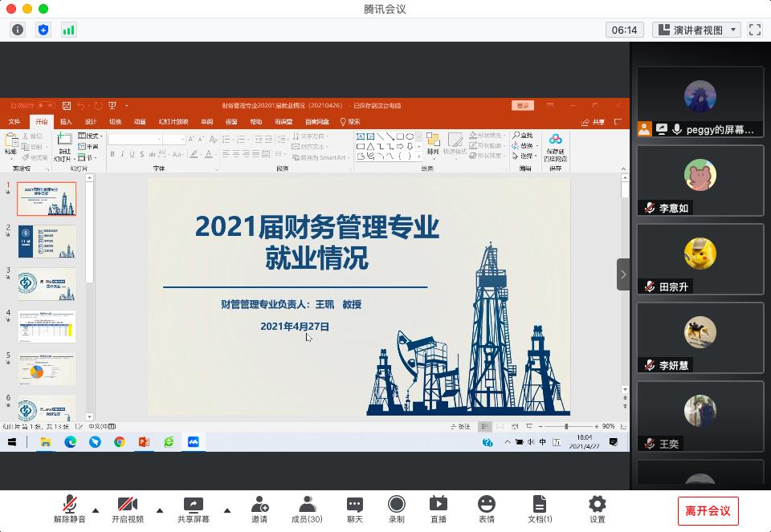Collapse the participant video sidebar
771x532 pixels.
click(x=623, y=274)
